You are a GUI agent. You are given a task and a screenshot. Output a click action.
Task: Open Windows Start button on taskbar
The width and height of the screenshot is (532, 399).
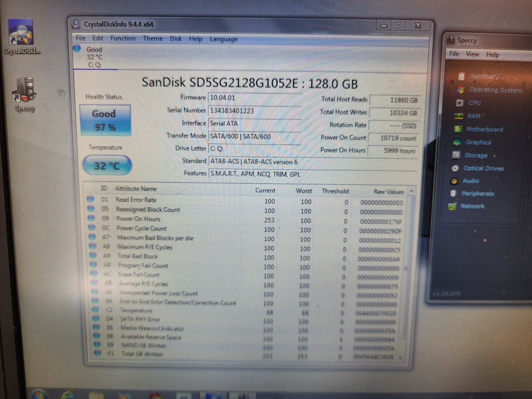[39, 395]
